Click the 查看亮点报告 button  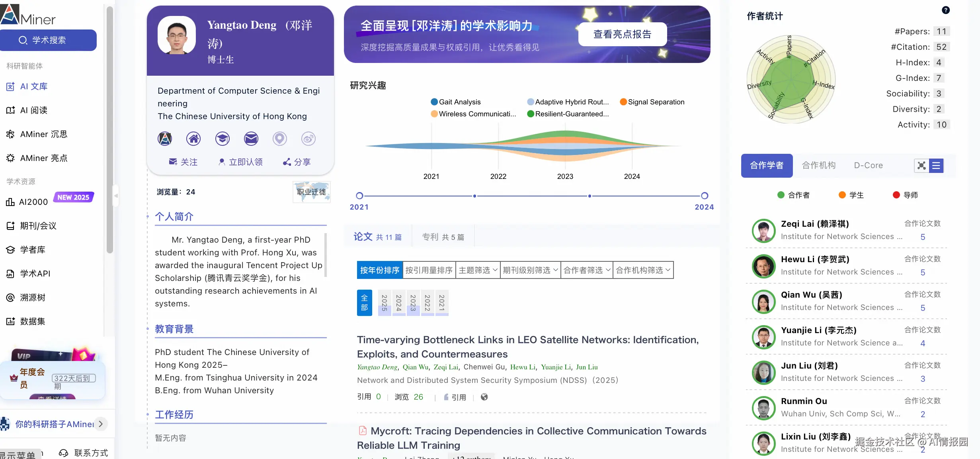pos(621,34)
